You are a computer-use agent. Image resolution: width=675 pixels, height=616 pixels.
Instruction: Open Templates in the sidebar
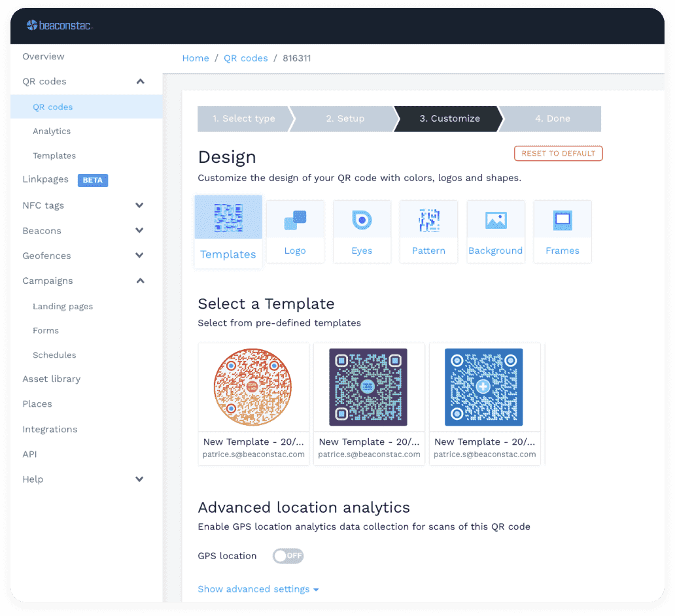coord(54,156)
